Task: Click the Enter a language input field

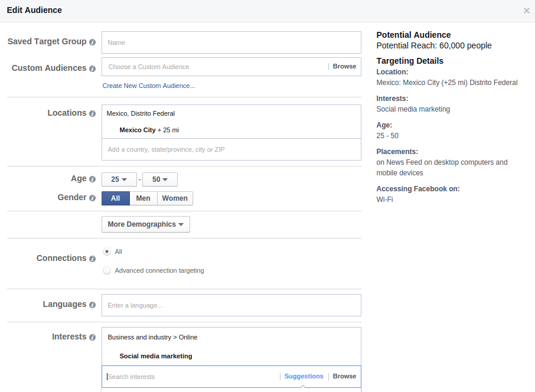Action: [x=231, y=305]
